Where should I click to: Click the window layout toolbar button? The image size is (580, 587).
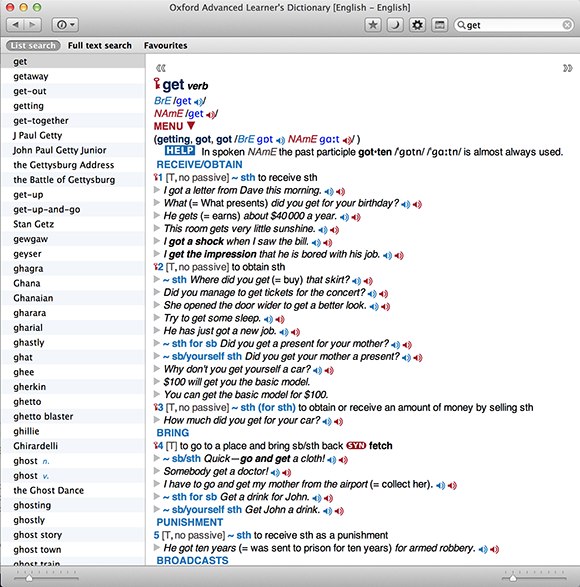[x=439, y=25]
